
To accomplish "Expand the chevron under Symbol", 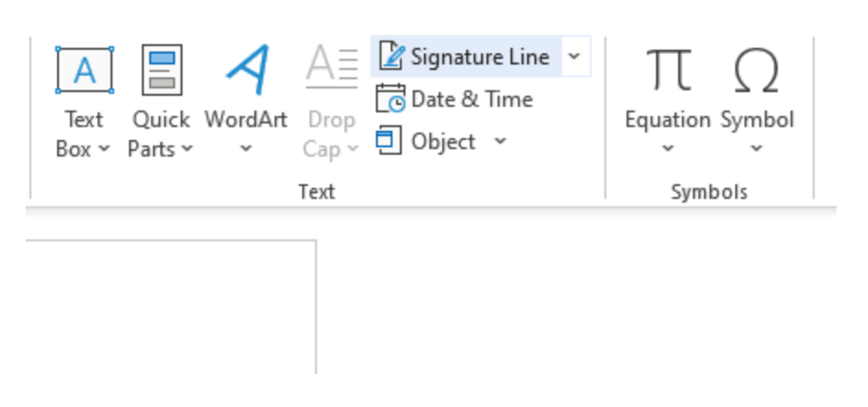I will click(x=757, y=149).
